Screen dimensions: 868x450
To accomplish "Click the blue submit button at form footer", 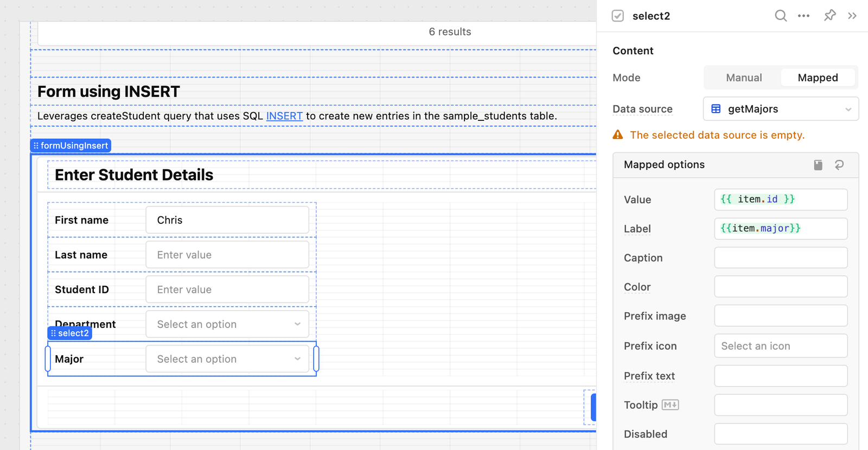I will pos(593,407).
